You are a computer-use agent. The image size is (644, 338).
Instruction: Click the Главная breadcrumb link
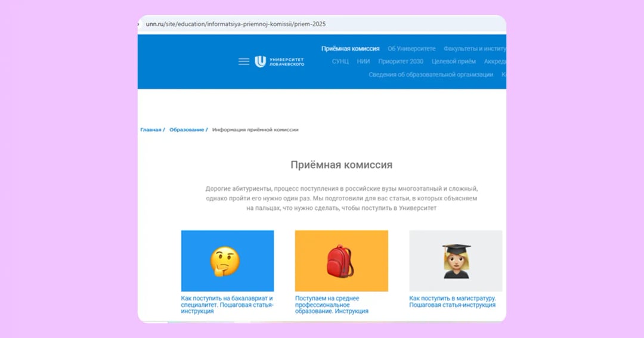coord(151,129)
